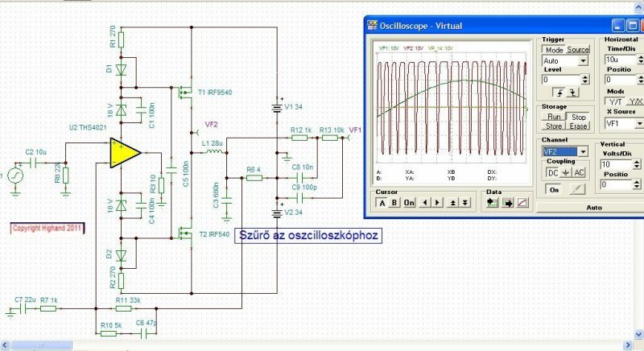Screen dimensions: 644x351
Task: Select DC coupling
Action: pos(553,173)
